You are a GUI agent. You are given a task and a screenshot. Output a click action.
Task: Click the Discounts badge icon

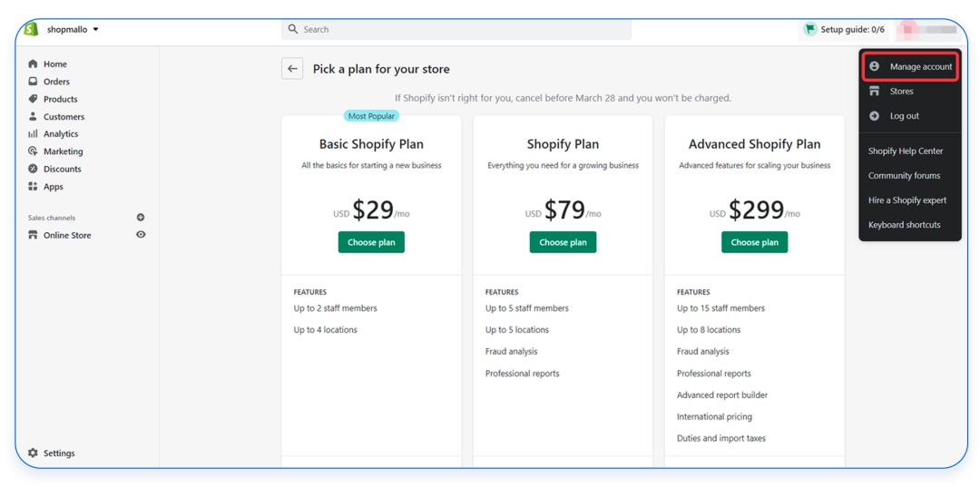coord(34,169)
